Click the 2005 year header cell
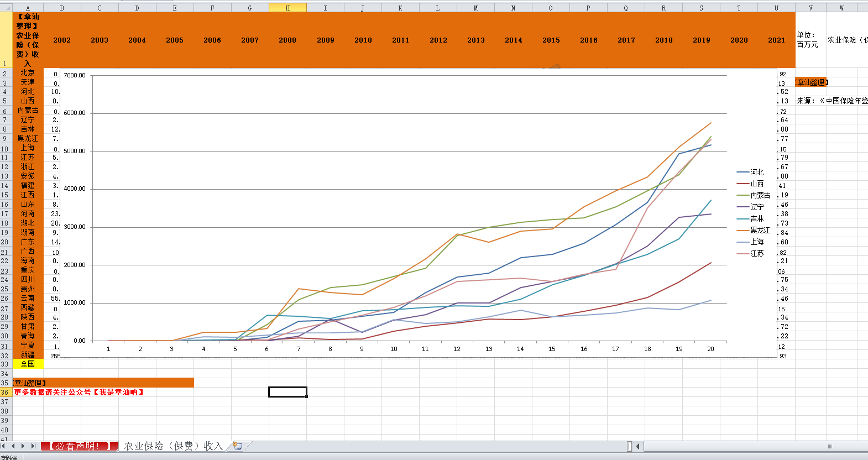Viewport: 868px width, 460px height. click(175, 40)
